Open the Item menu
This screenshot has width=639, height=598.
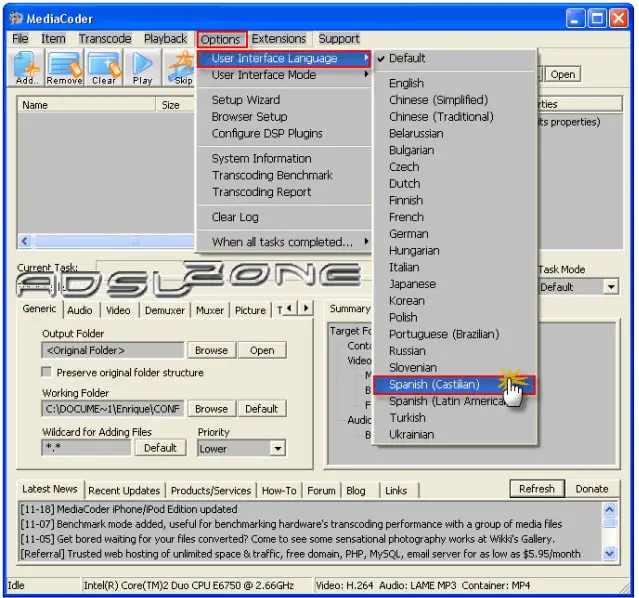pyautogui.click(x=53, y=39)
